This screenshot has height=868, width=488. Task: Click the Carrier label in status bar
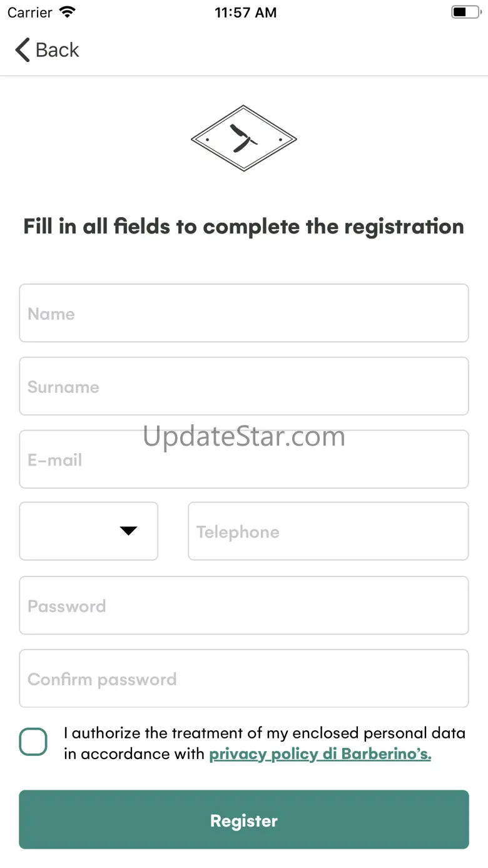tap(30, 13)
